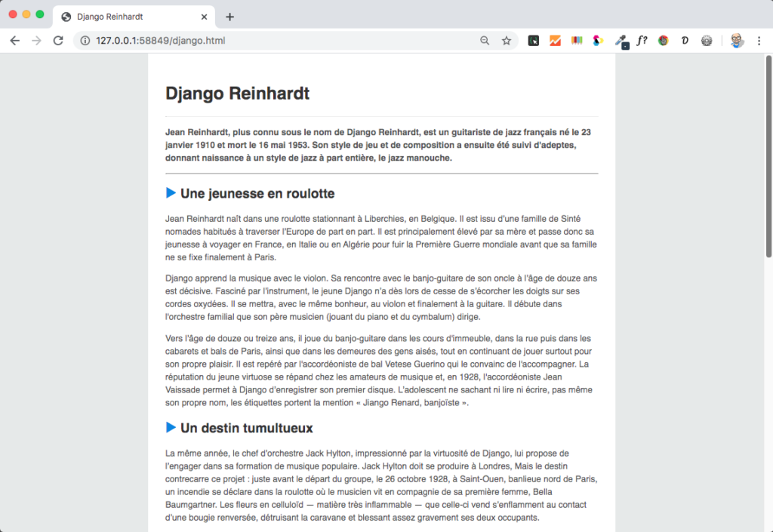
Task: Open the colored pencils extension
Action: tap(577, 41)
